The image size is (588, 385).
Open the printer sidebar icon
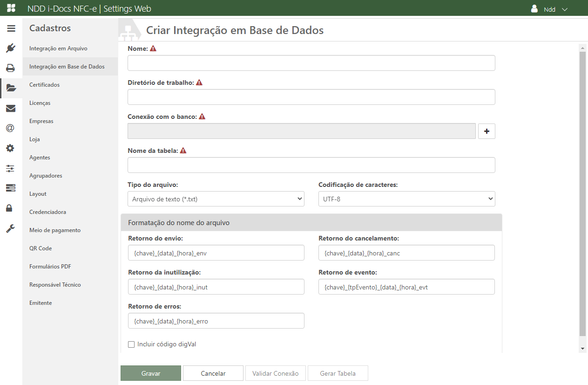click(11, 68)
